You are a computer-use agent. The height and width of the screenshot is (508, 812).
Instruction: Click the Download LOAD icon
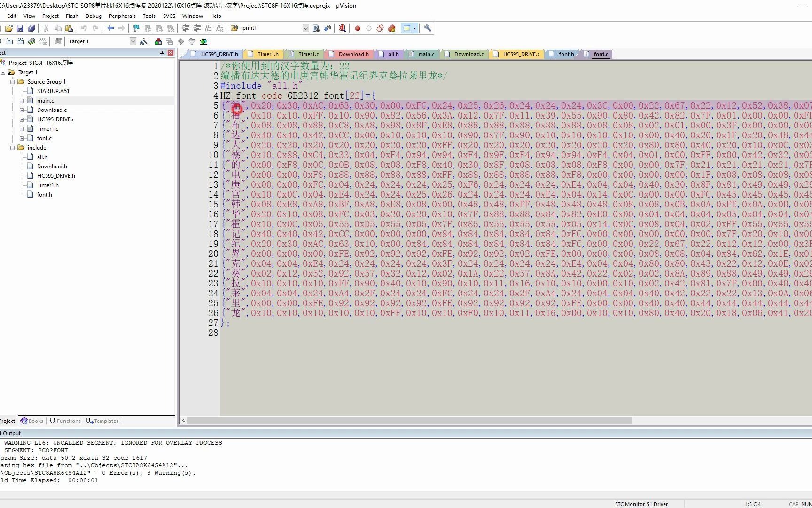58,41
